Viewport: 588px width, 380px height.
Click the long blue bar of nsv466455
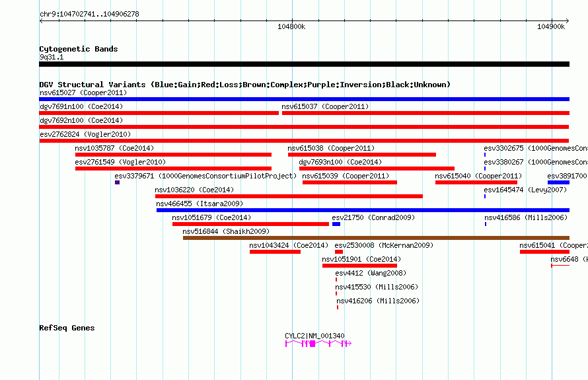coord(363,210)
